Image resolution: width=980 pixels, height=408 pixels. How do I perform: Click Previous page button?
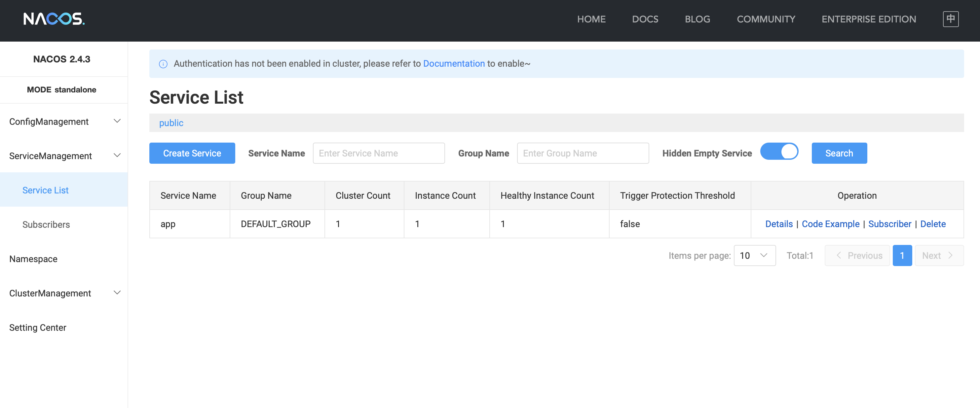tap(857, 255)
